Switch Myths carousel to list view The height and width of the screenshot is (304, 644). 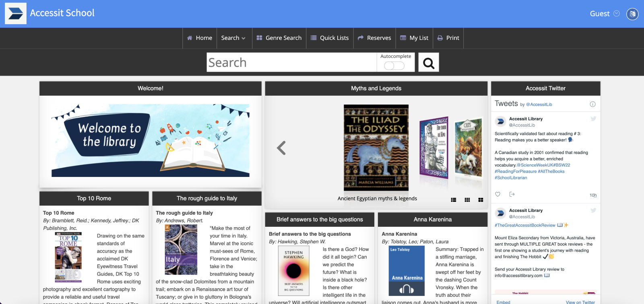pyautogui.click(x=454, y=200)
